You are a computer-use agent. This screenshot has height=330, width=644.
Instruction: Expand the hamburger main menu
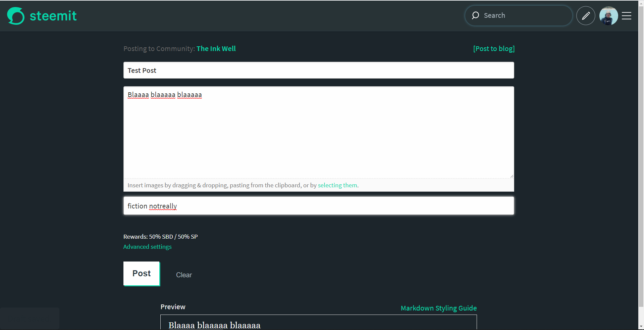click(x=627, y=16)
